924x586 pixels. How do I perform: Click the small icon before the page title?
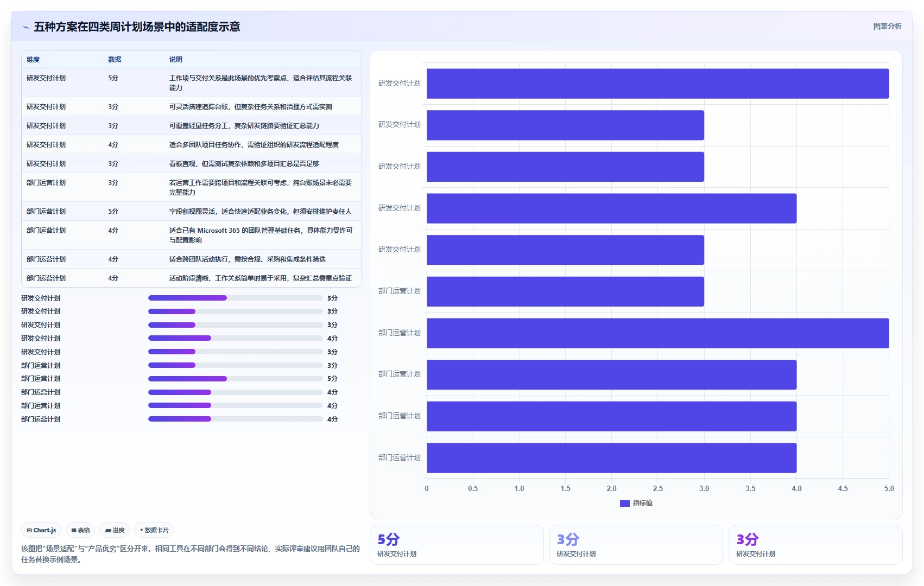pos(26,27)
